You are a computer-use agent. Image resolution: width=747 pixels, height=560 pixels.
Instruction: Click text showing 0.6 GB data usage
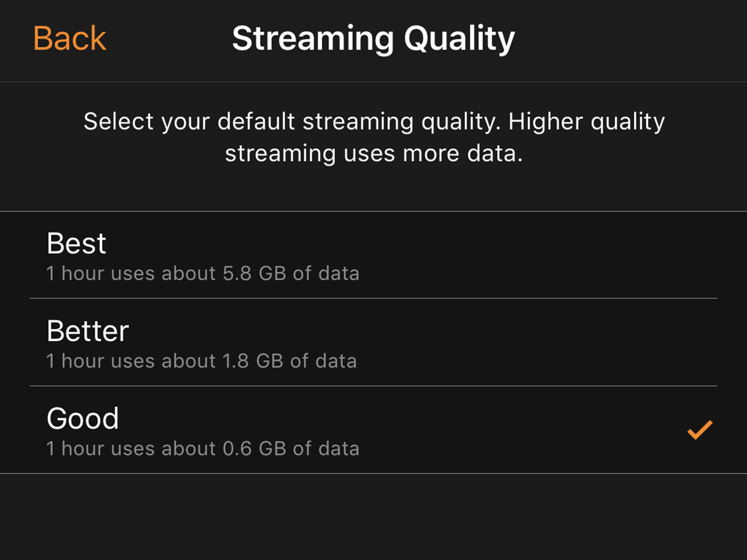click(x=202, y=448)
